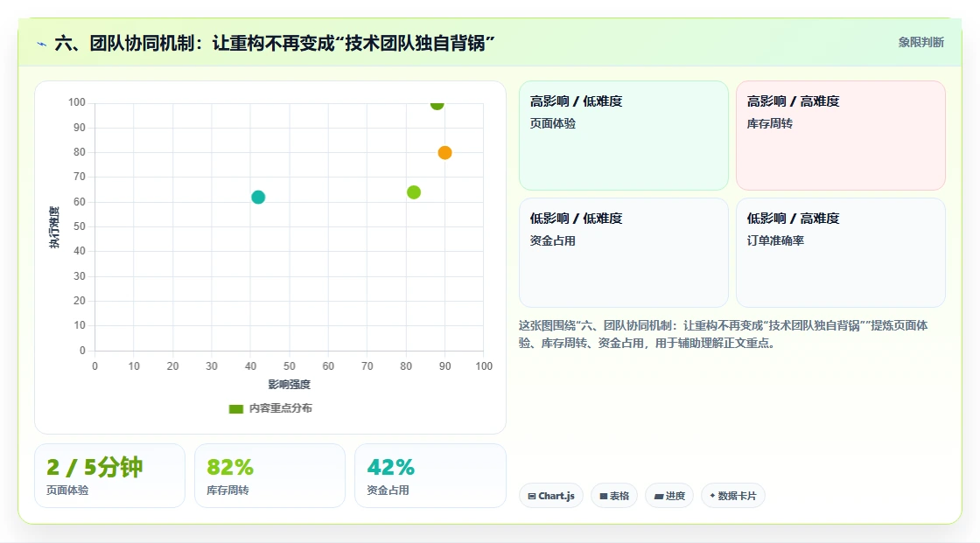Click the 42% metric value
The width and height of the screenshot is (980, 543).
click(390, 467)
